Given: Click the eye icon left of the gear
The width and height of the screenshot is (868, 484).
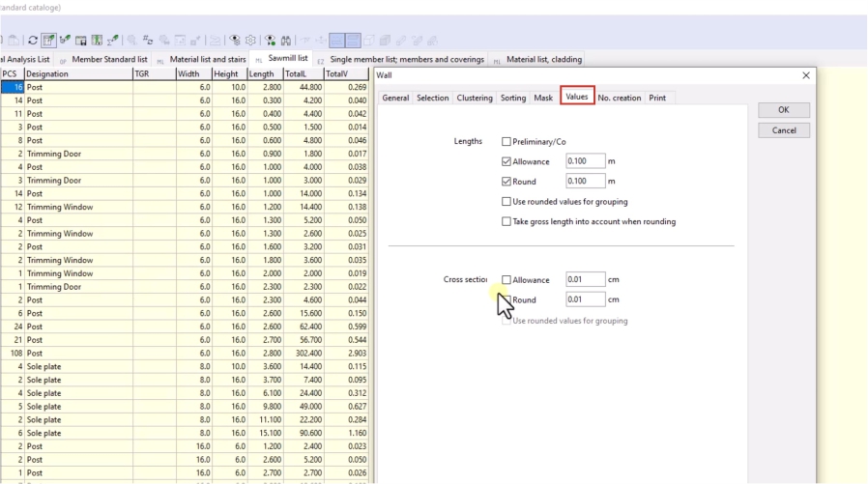Looking at the screenshot, I should [x=234, y=41].
